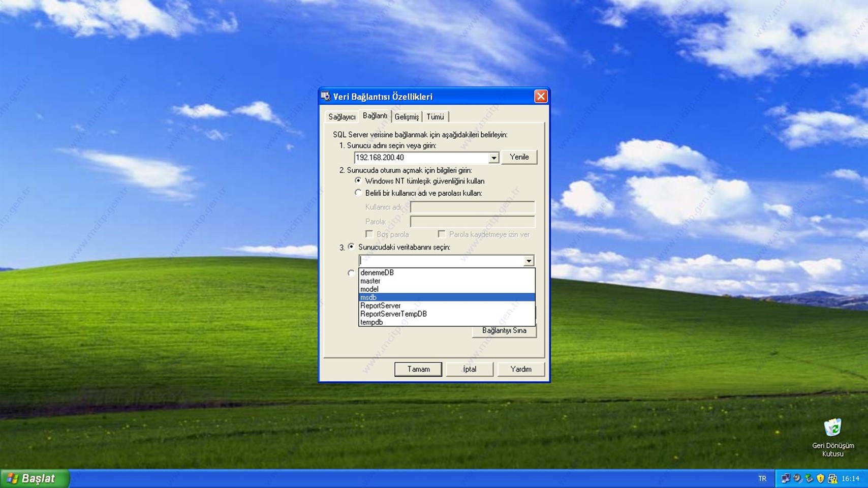Open help with the Yardım button

(521, 369)
